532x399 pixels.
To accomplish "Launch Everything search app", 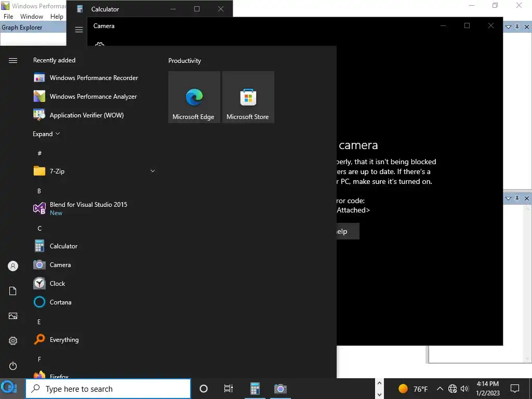I will click(94, 339).
